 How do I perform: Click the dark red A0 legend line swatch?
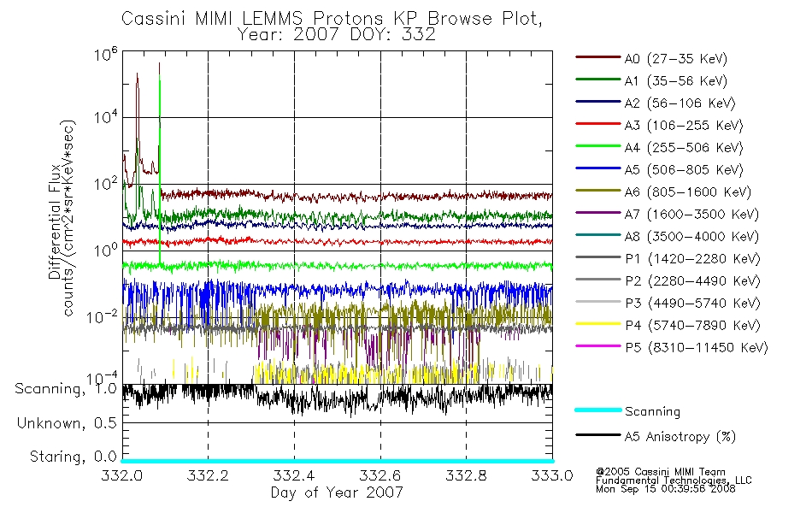[x=597, y=57]
